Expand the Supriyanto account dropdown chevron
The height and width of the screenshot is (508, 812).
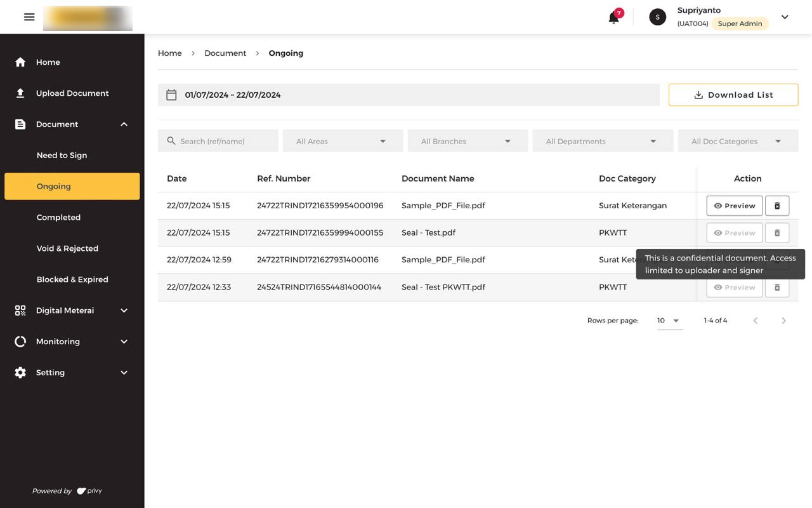click(x=785, y=17)
